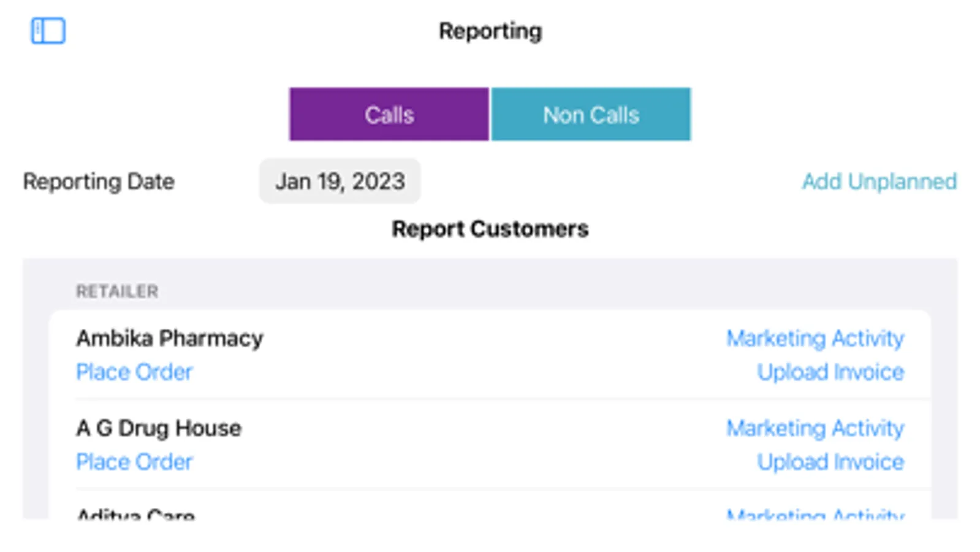Place Order for Ambika Pharmacy
This screenshot has width=980, height=552.
(x=134, y=372)
